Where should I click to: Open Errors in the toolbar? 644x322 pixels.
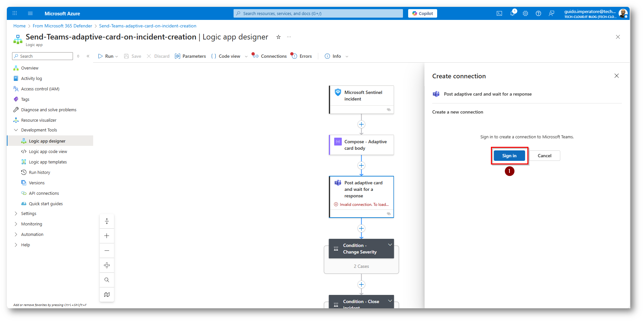302,56
